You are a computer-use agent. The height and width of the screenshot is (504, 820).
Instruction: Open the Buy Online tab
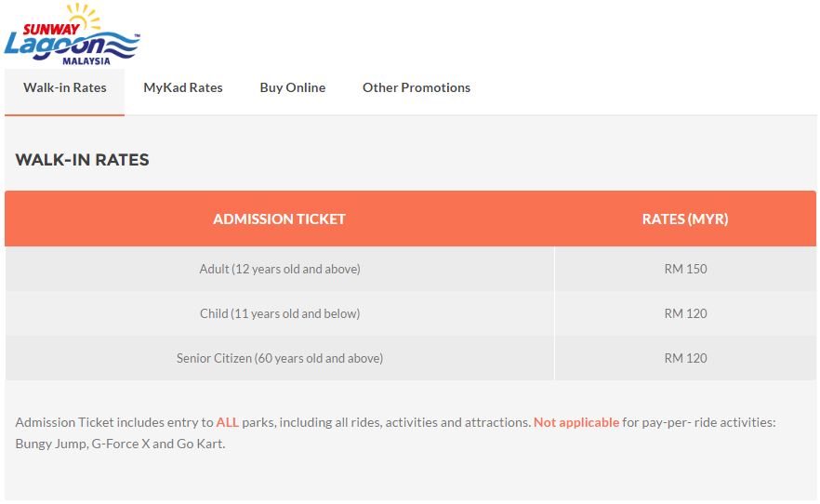tap(292, 87)
